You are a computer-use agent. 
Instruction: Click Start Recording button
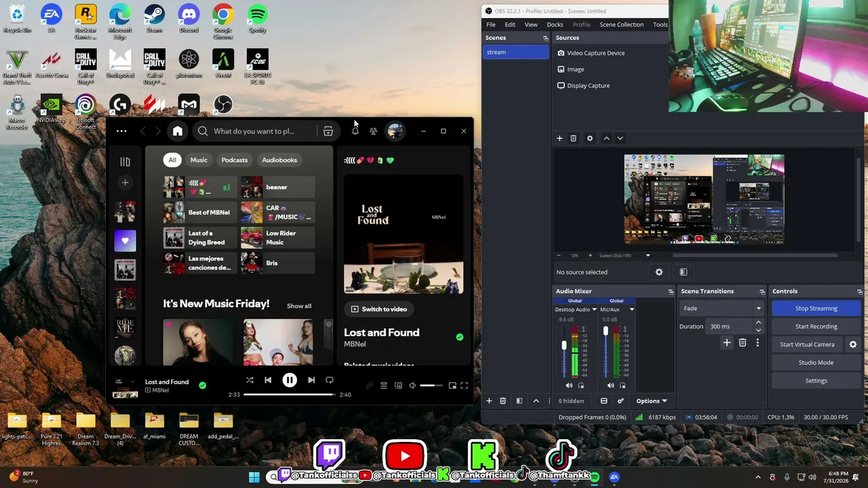point(816,326)
